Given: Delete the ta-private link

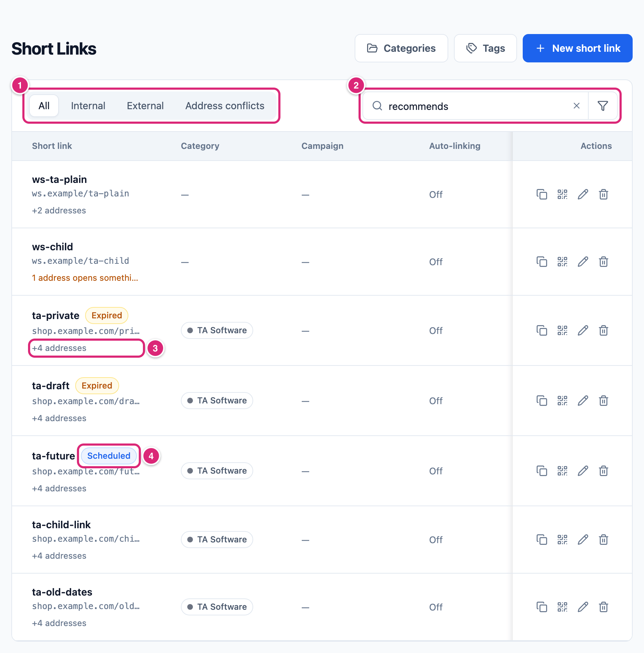Looking at the screenshot, I should (603, 330).
